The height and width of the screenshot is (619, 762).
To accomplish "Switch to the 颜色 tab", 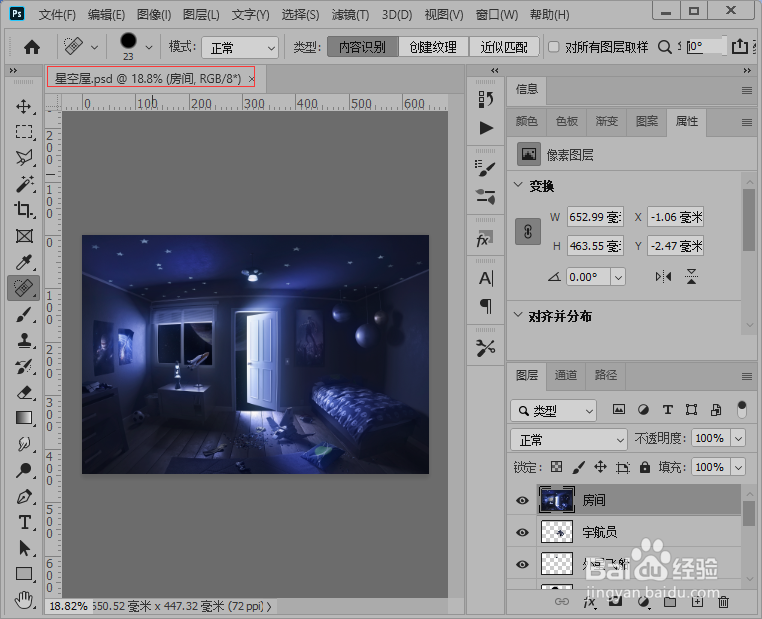I will pos(527,121).
